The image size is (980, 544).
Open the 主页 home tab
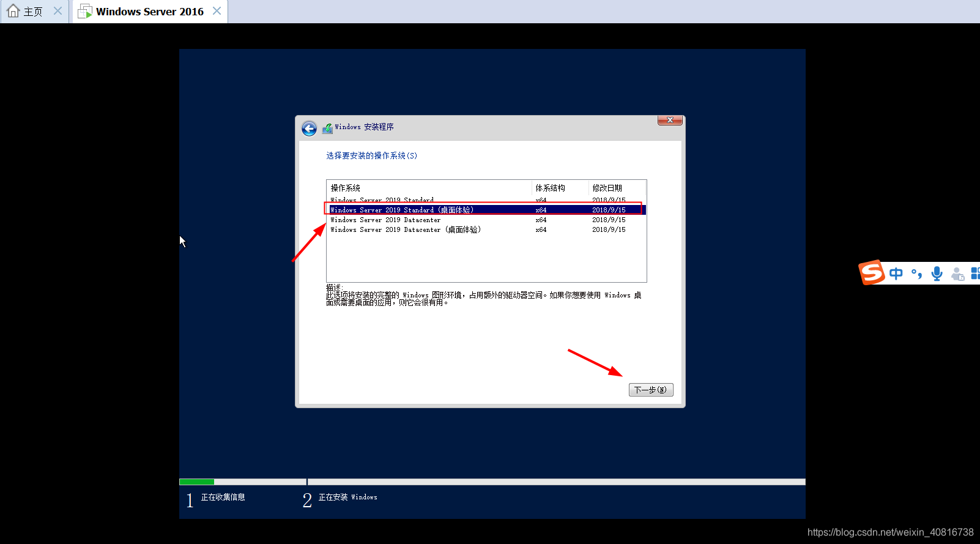click(34, 12)
